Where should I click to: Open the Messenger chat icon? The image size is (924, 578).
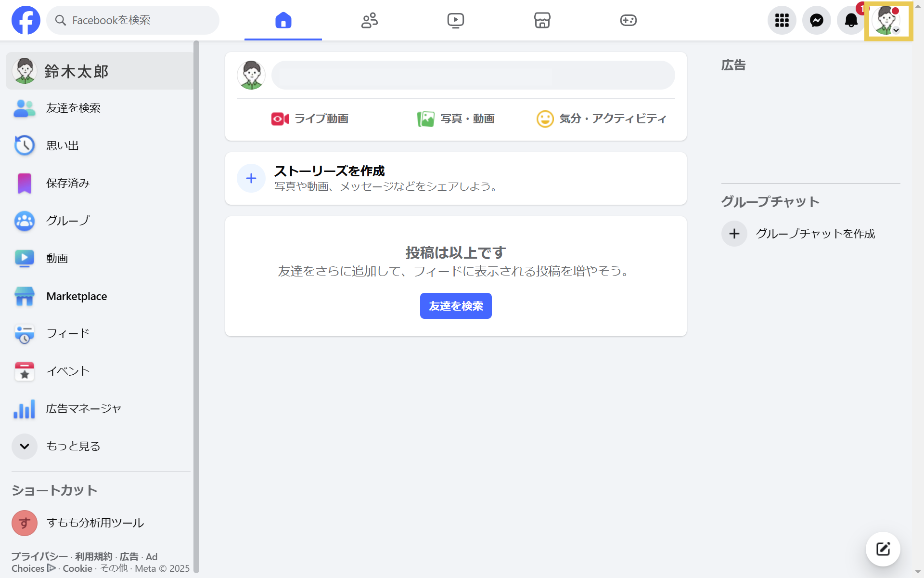click(x=816, y=20)
